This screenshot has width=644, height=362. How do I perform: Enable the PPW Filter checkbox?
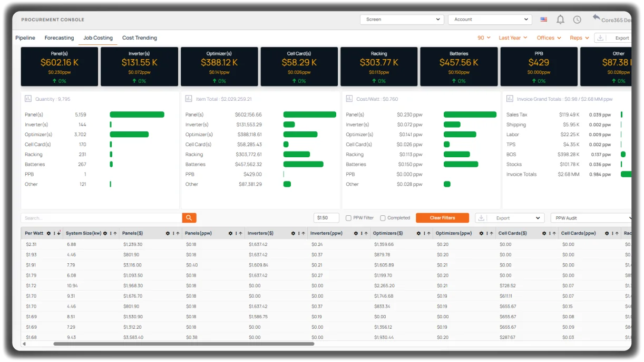pyautogui.click(x=348, y=218)
